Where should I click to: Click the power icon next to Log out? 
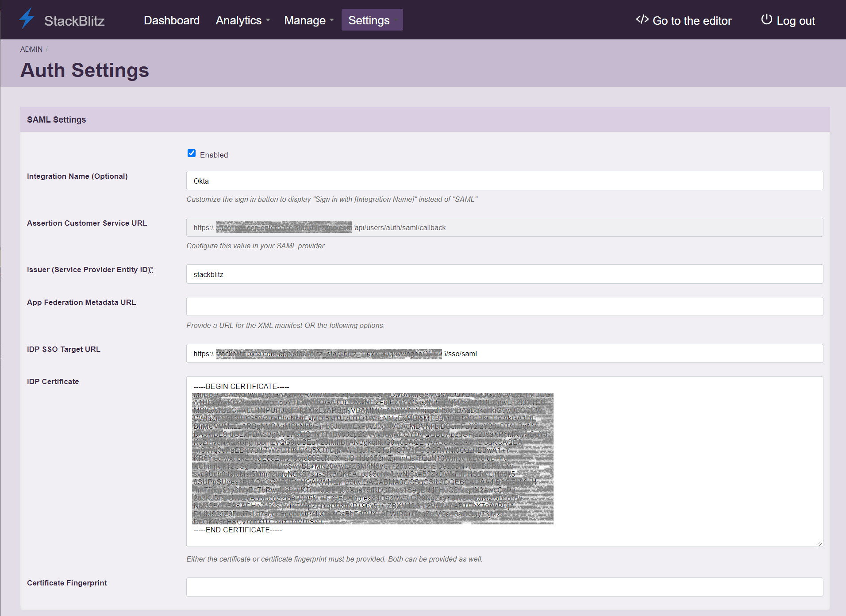tap(766, 19)
